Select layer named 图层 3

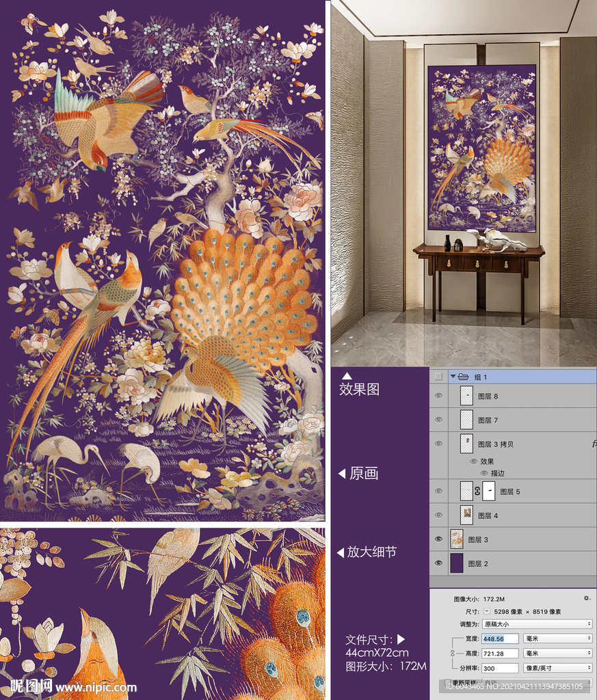pyautogui.click(x=478, y=540)
